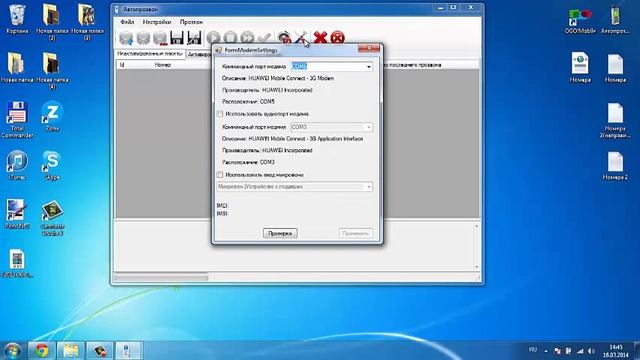Image resolution: width=640 pixels, height=360 pixels.
Task: Select the Автопрозвон desktop shortcut
Action: 615,19
